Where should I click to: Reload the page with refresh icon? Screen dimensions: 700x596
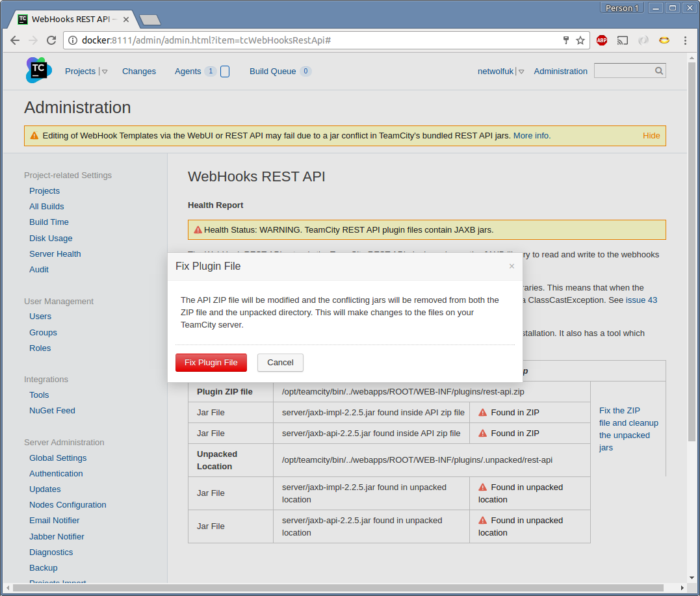(51, 40)
